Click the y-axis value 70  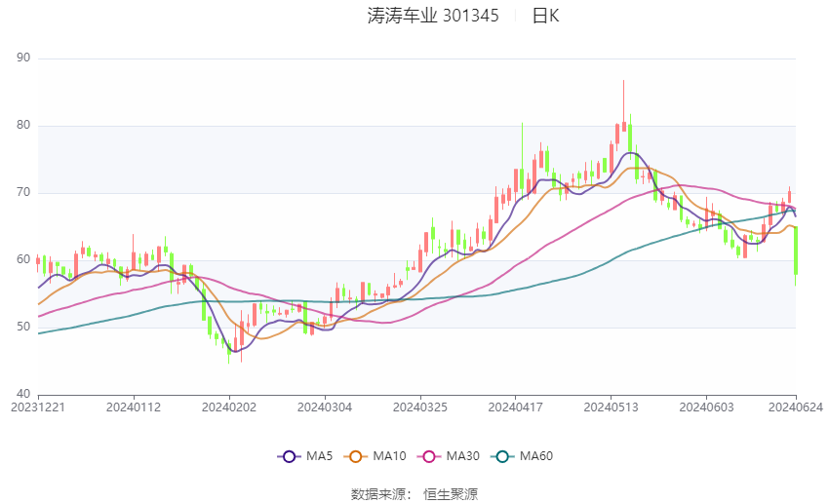pos(23,192)
